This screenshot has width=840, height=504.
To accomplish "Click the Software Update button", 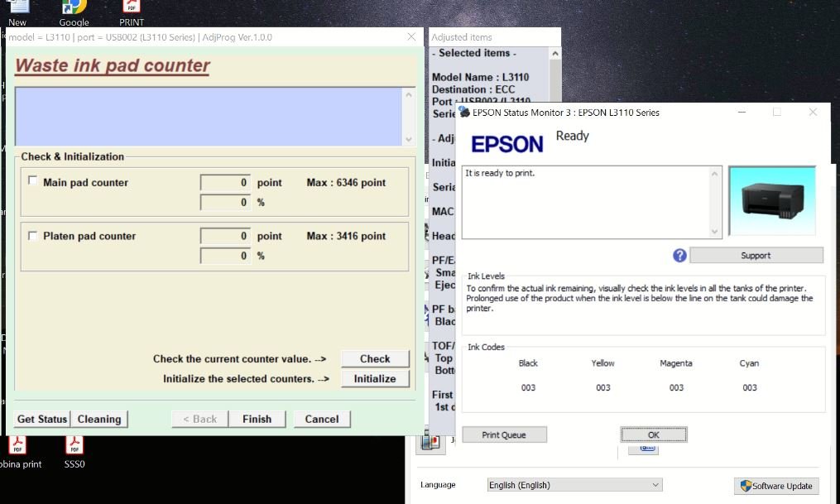I will tap(776, 486).
